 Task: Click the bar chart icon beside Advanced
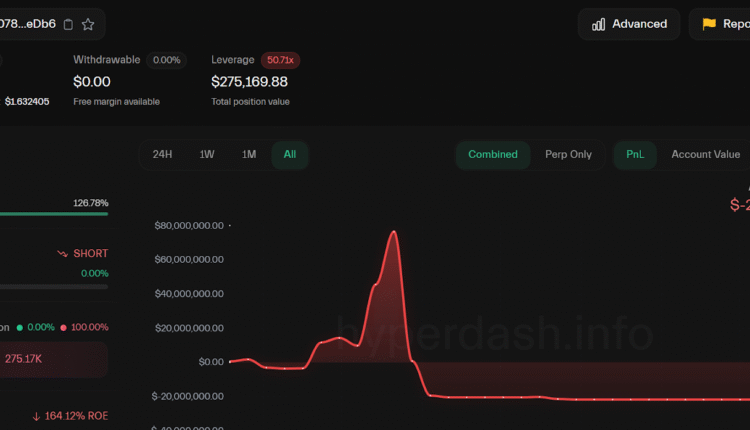click(x=599, y=24)
